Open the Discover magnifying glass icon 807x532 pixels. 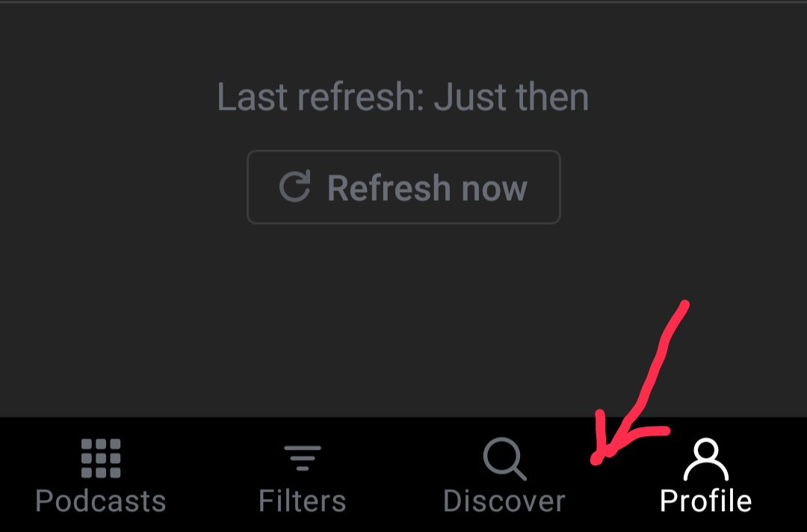[x=505, y=459]
